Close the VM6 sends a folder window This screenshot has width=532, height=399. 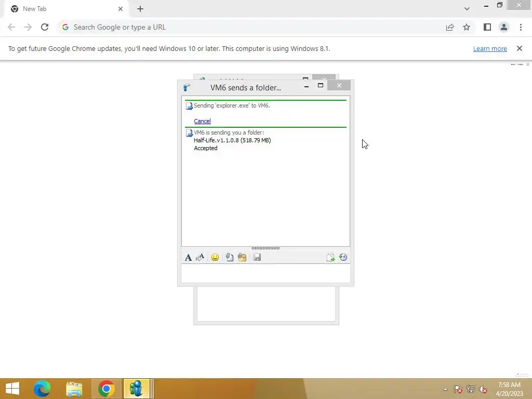[339, 86]
